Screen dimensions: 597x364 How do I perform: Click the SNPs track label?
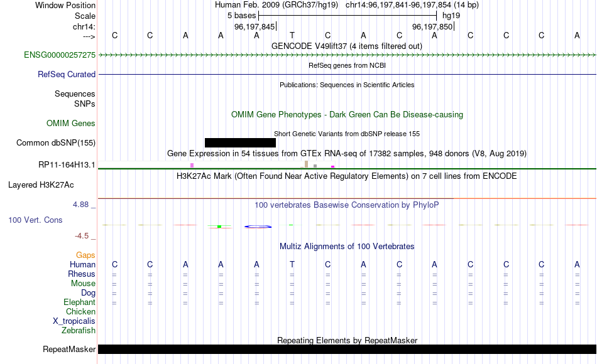[85, 104]
